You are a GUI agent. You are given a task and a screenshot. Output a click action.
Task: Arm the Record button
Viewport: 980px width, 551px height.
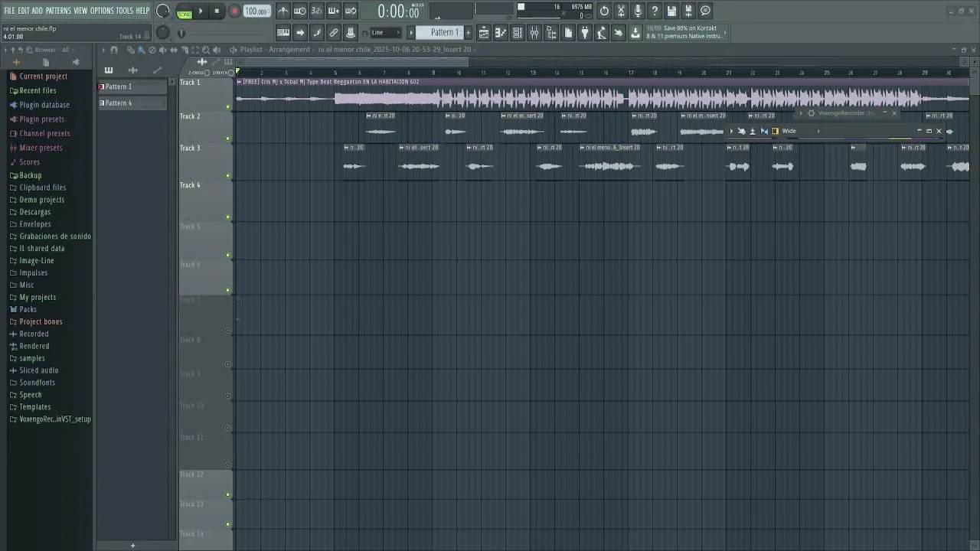234,11
